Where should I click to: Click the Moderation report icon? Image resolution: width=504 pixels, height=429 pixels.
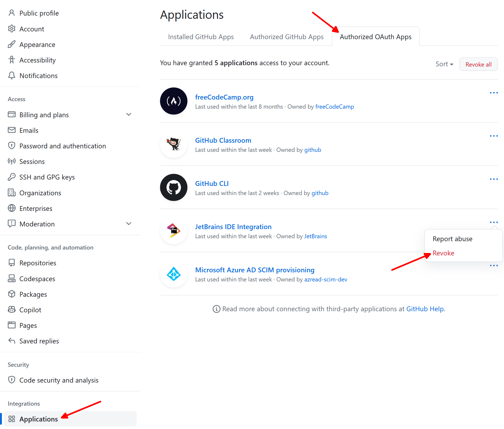click(x=12, y=224)
